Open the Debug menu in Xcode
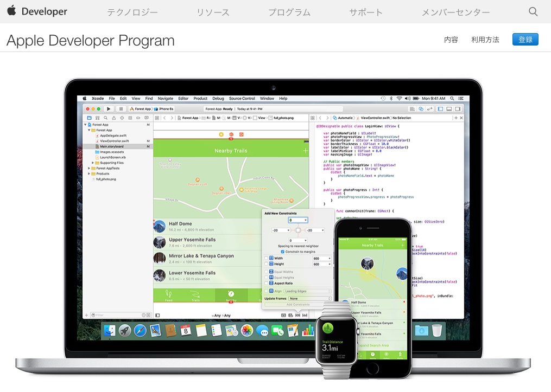This screenshot has width=551, height=392. coord(218,98)
